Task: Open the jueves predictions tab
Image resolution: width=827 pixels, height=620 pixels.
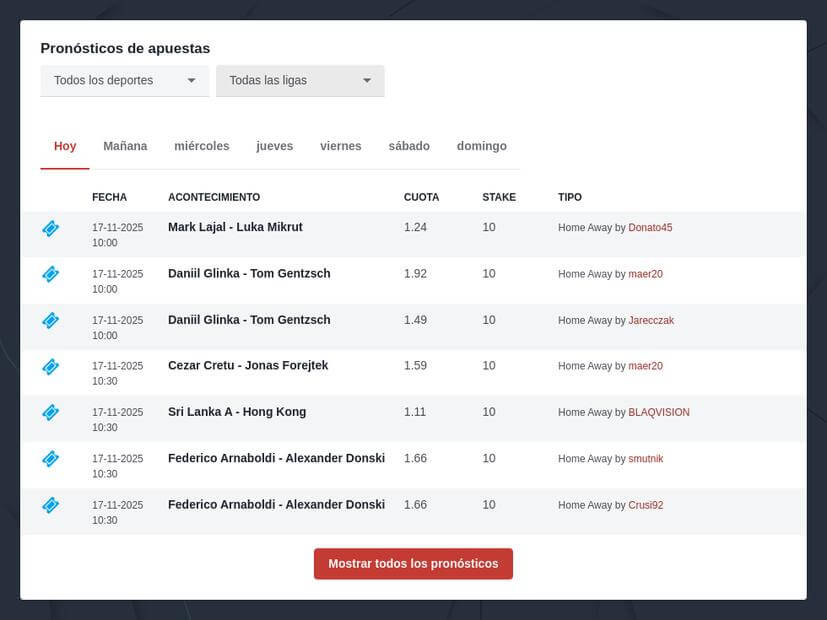Action: (x=273, y=145)
